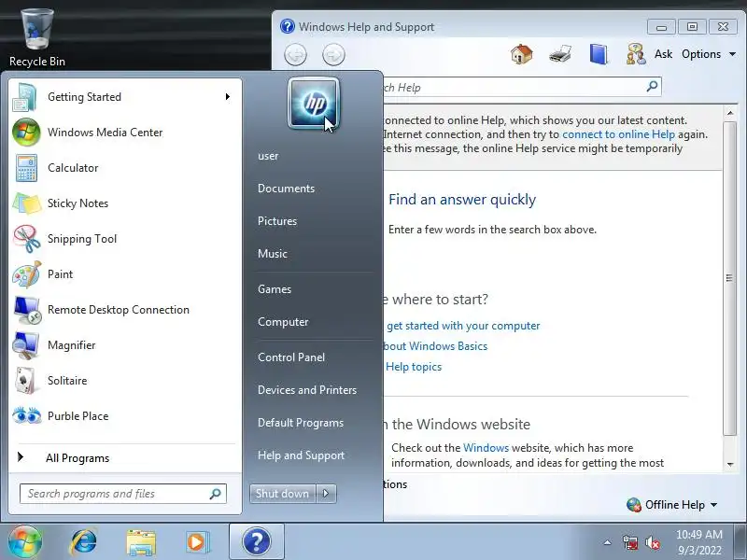Open Recycle Bin desktop icon
The height and width of the screenshot is (560, 747).
[x=37, y=38]
